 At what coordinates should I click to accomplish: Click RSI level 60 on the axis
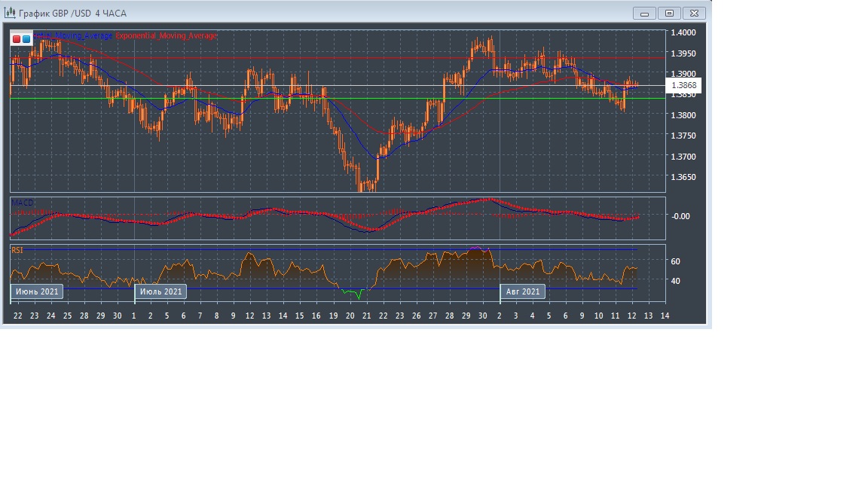[675, 261]
